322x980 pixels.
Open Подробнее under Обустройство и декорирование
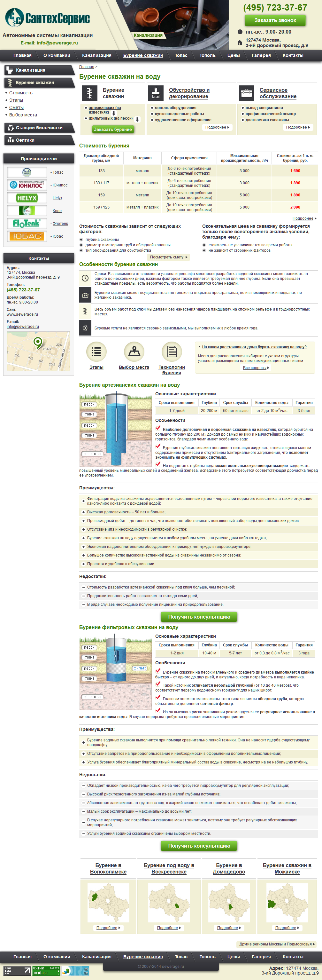217,127
